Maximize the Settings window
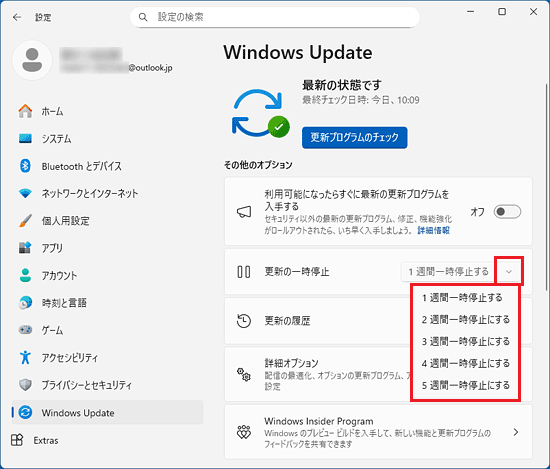The image size is (550, 469). click(x=502, y=12)
